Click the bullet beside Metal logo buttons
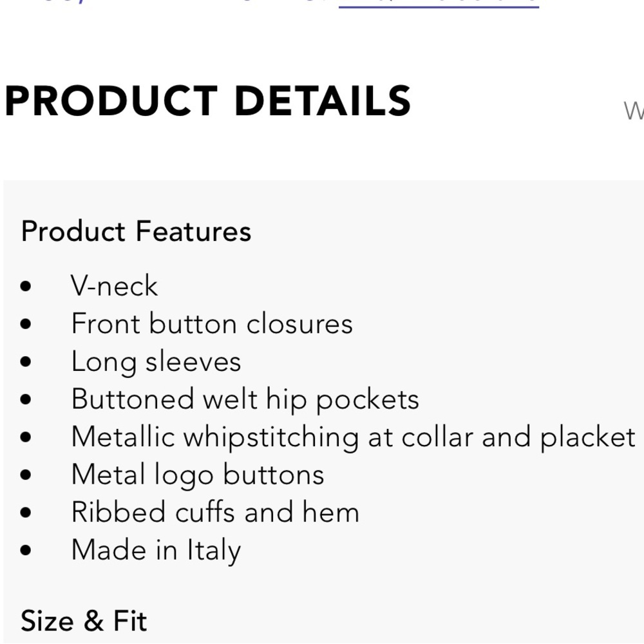This screenshot has width=644, height=644. (26, 475)
